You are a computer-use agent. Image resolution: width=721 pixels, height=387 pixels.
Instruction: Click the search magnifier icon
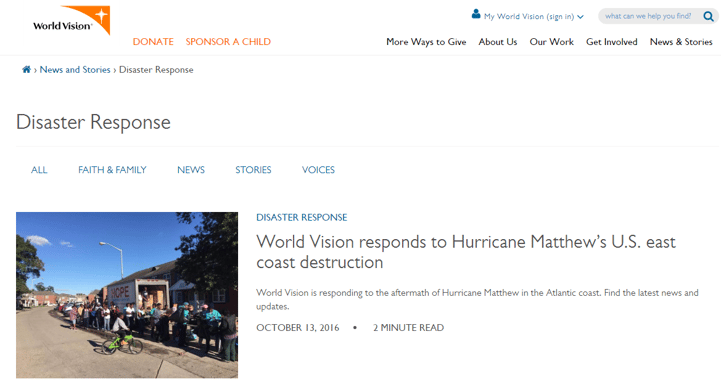point(708,17)
